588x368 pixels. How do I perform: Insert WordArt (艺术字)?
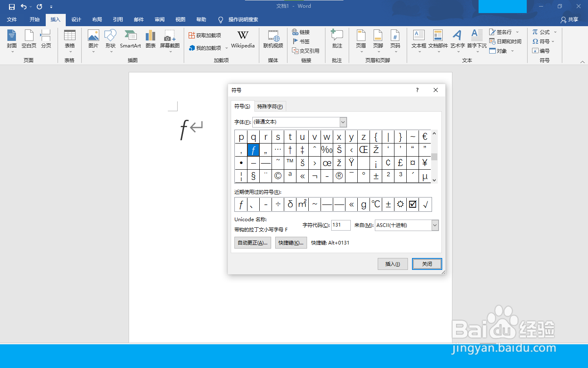click(458, 41)
